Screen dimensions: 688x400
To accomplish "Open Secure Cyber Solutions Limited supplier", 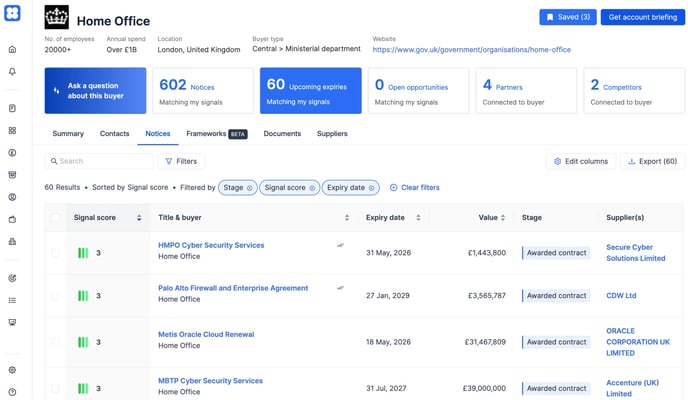I will (x=636, y=253).
